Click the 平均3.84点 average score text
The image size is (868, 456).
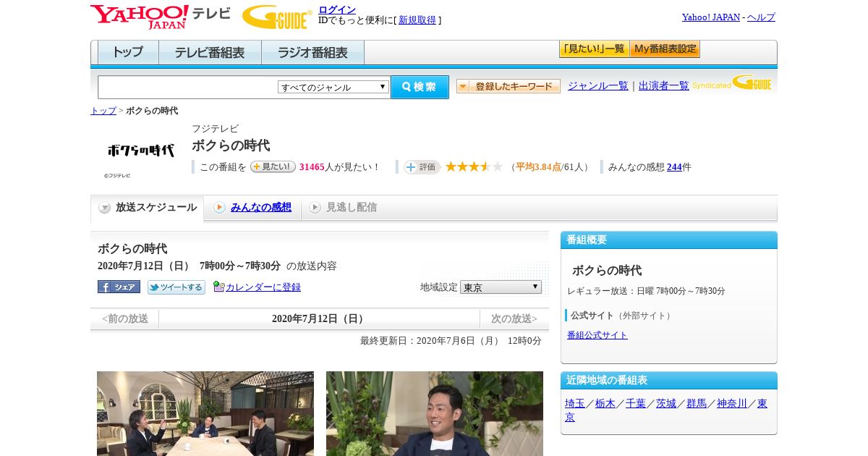(x=539, y=167)
